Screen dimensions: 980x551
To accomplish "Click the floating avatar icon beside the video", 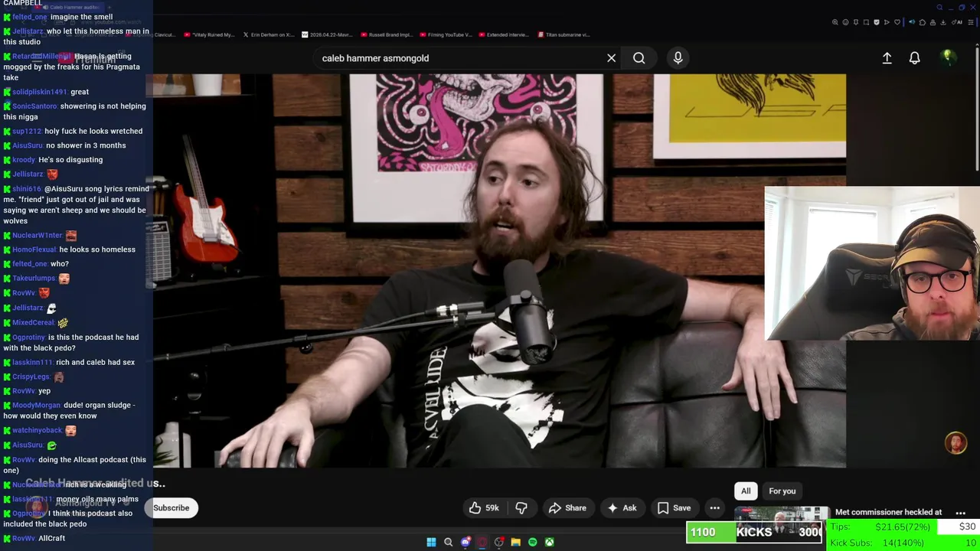I will click(x=955, y=443).
